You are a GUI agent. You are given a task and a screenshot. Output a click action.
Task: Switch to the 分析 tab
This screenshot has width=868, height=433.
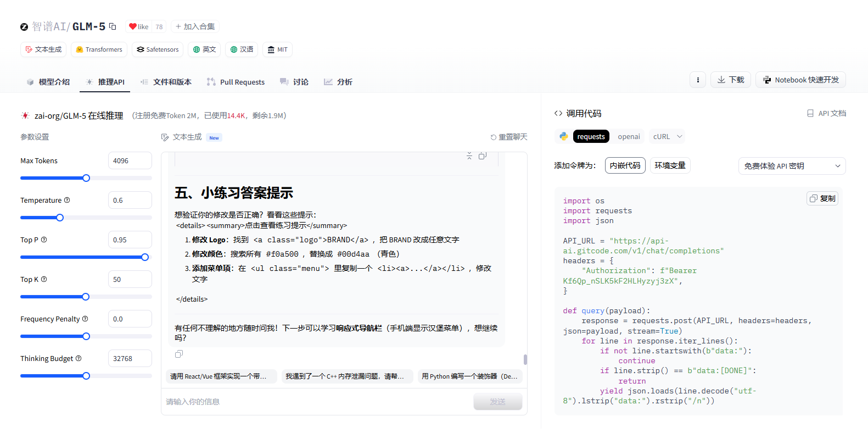point(338,82)
